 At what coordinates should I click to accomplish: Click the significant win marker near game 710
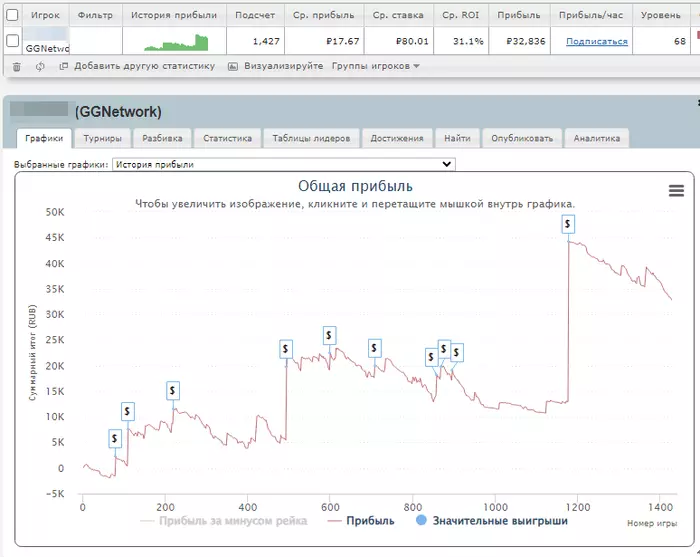(375, 348)
